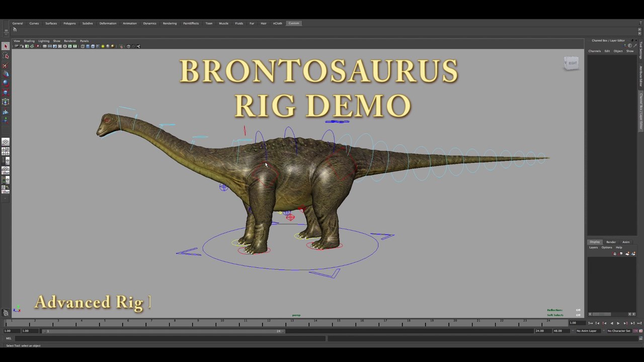Create a new layer in Layer Editor
644x362 pixels.
point(627,253)
